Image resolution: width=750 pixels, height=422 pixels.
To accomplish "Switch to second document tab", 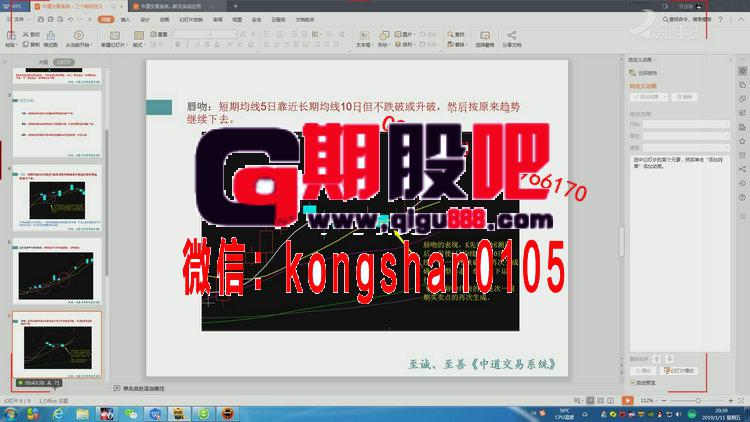I will pyautogui.click(x=175, y=6).
